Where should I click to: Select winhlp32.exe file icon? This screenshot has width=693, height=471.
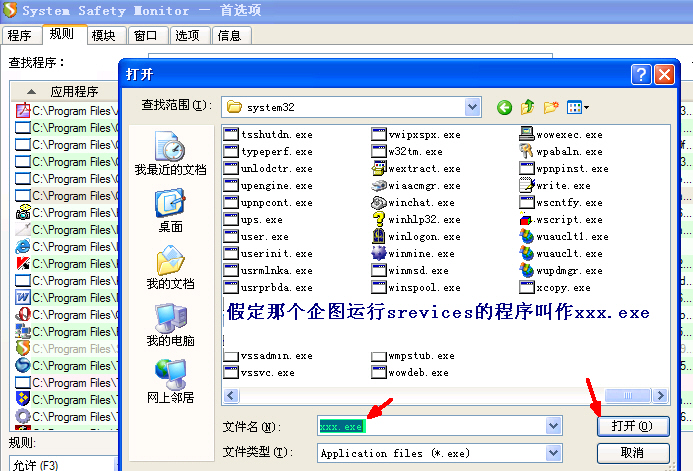[x=379, y=220]
